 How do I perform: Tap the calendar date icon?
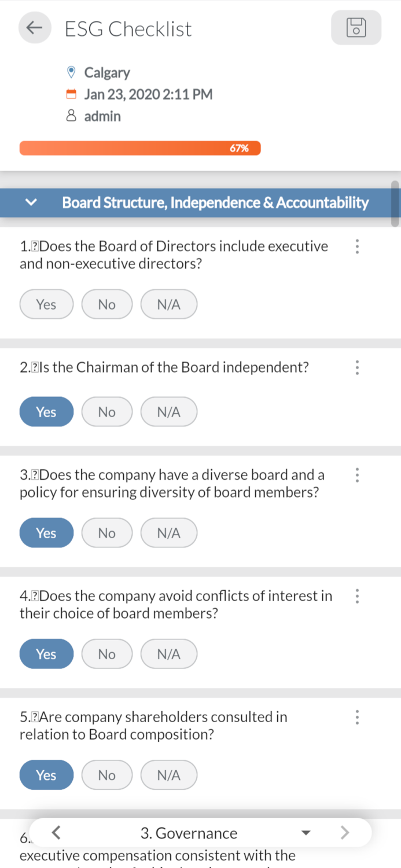(x=71, y=94)
